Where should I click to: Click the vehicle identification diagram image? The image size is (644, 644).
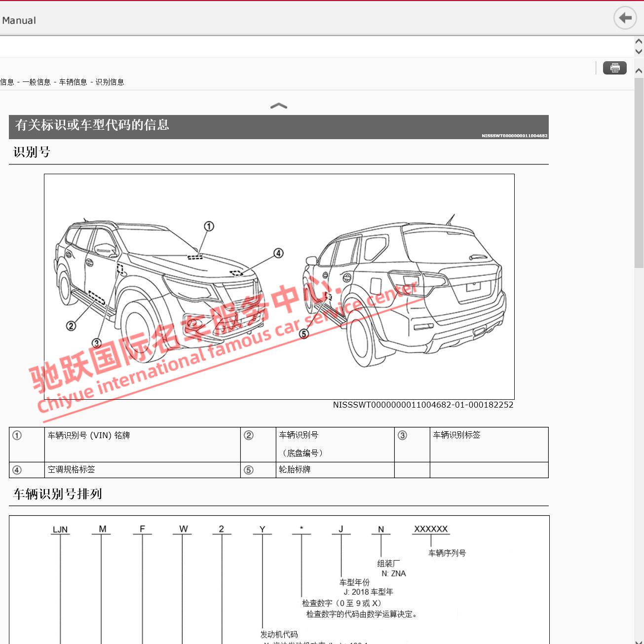[279, 286]
